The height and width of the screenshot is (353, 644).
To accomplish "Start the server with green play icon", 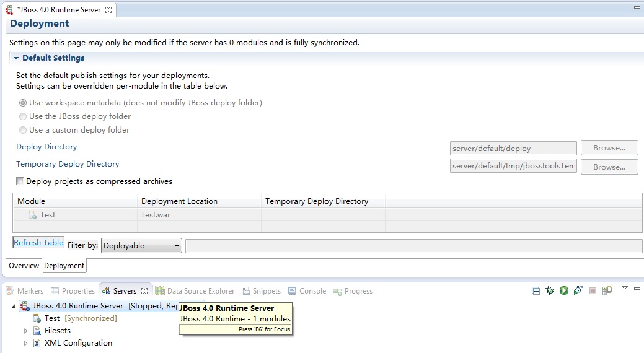I will (564, 290).
